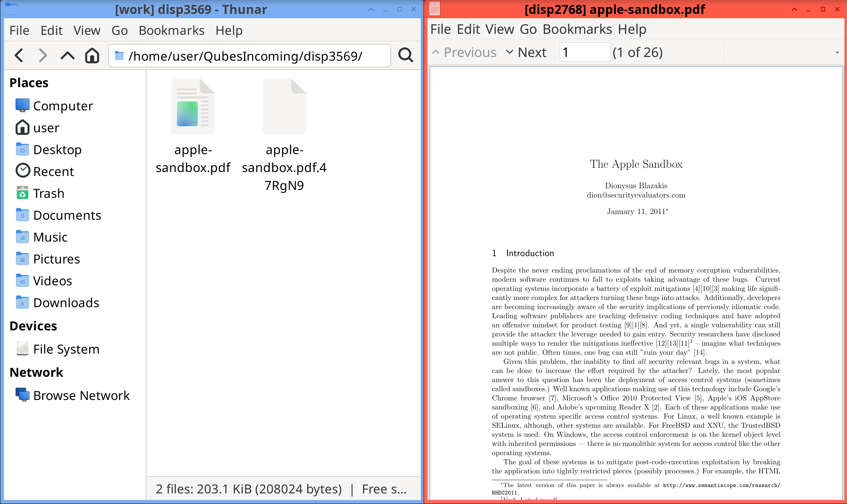Click the forward navigation arrow in Thunar
847x504 pixels.
point(43,55)
